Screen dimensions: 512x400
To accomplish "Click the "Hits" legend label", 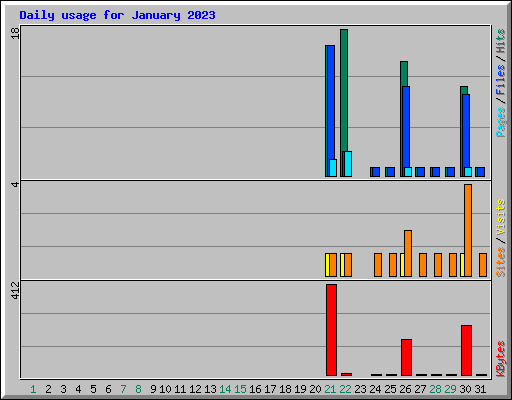I will point(501,41).
